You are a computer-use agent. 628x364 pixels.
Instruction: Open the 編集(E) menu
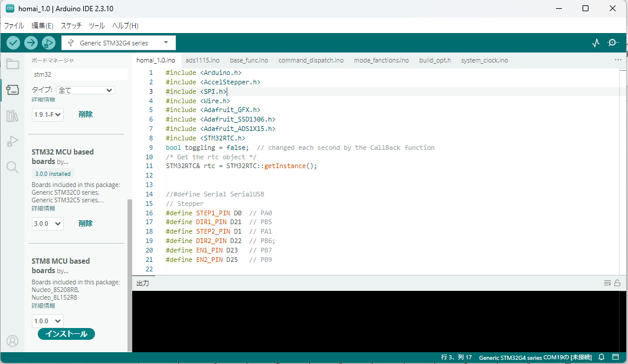42,25
